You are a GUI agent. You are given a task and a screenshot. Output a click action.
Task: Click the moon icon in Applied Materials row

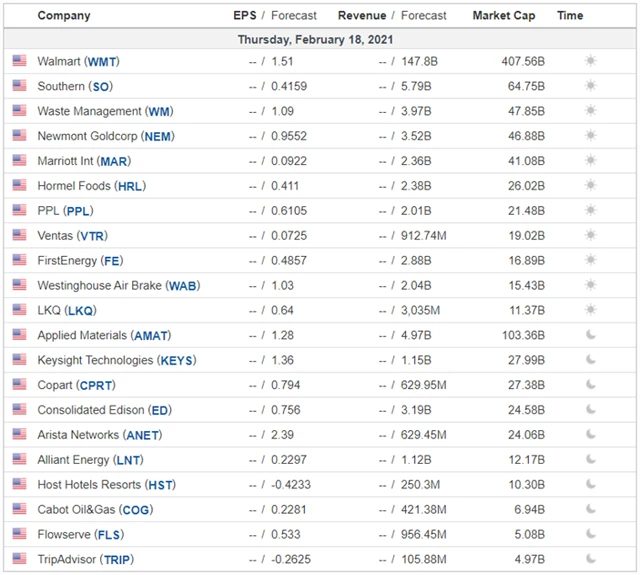590,335
